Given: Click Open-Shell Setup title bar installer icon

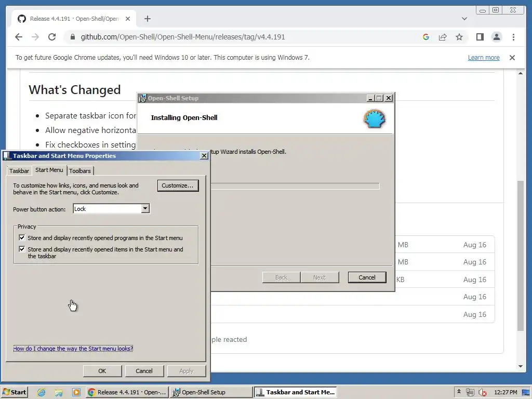Looking at the screenshot, I should [143, 98].
